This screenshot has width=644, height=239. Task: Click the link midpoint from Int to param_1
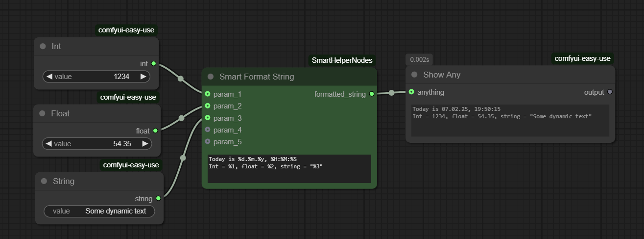[181, 79]
